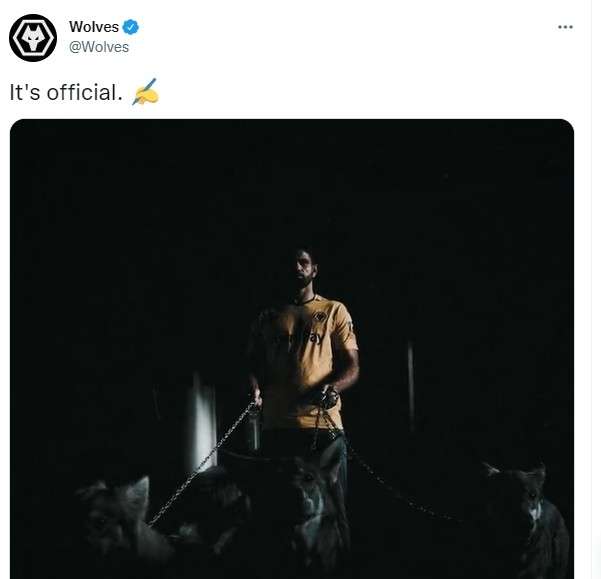Click the blue verified checkmark badge
Screen dimensions: 601x579
pos(130,27)
